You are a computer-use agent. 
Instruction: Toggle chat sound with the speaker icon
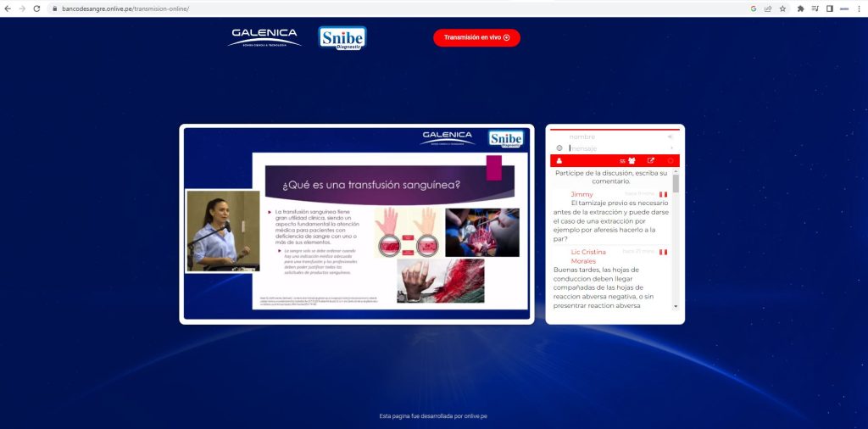click(x=670, y=136)
